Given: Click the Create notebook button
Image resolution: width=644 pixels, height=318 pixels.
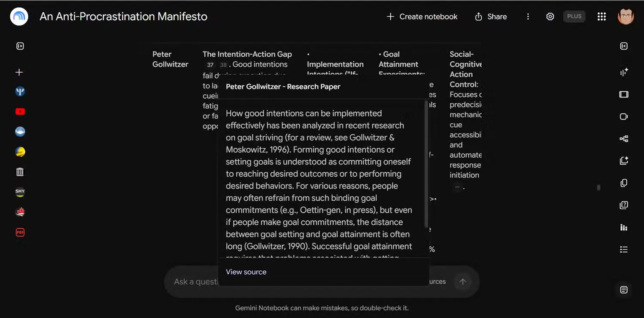Looking at the screenshot, I should click(422, 17).
